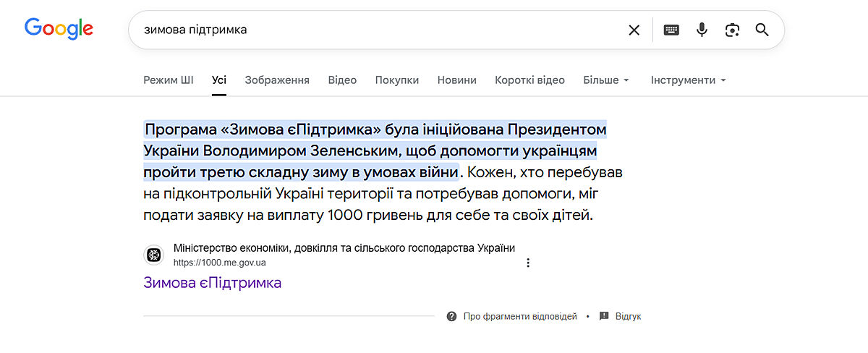
Task: Submit search with the magnifying glass icon
Action: coord(762,30)
